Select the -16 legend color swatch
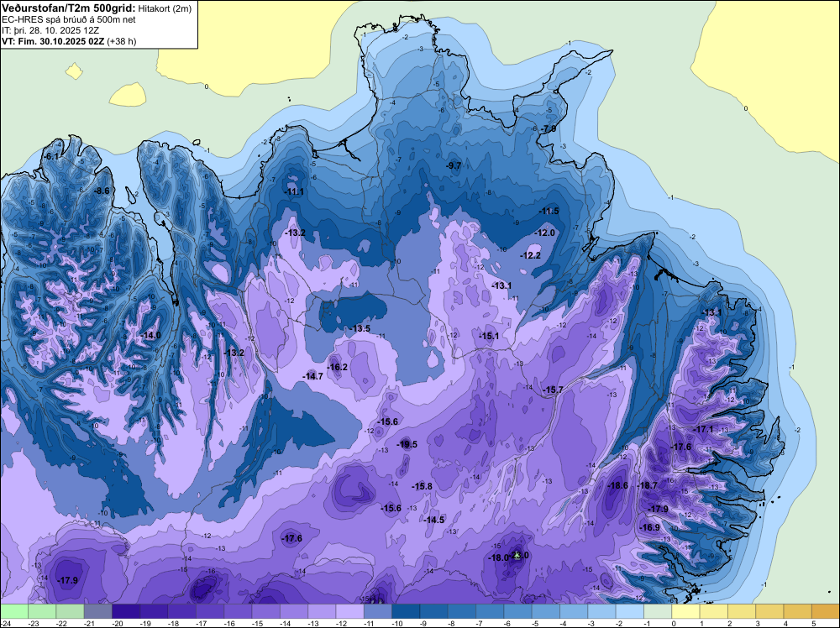Viewport: 840px width, 628px height. click(238, 611)
